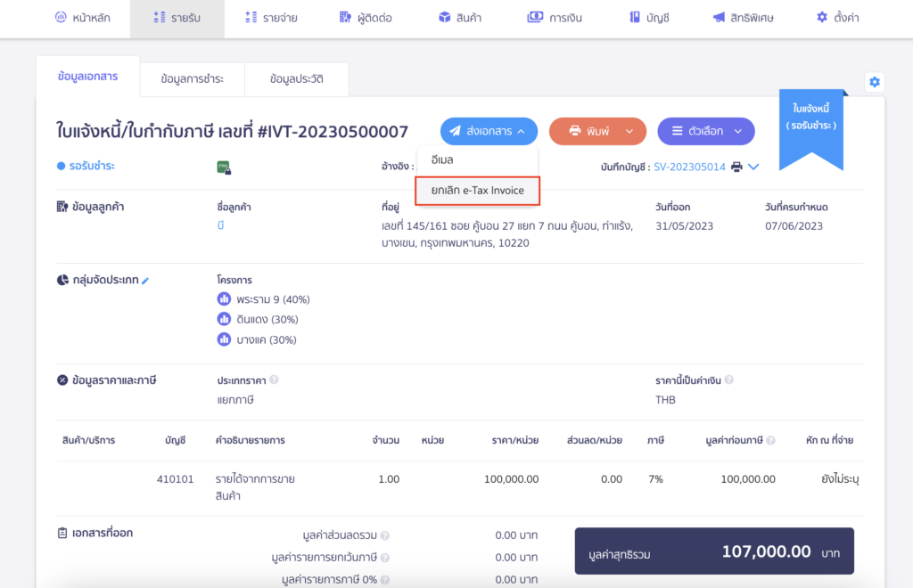The image size is (913, 588).
Task: Switch to the ข้อมูลการชำระ tab
Action: point(193,79)
